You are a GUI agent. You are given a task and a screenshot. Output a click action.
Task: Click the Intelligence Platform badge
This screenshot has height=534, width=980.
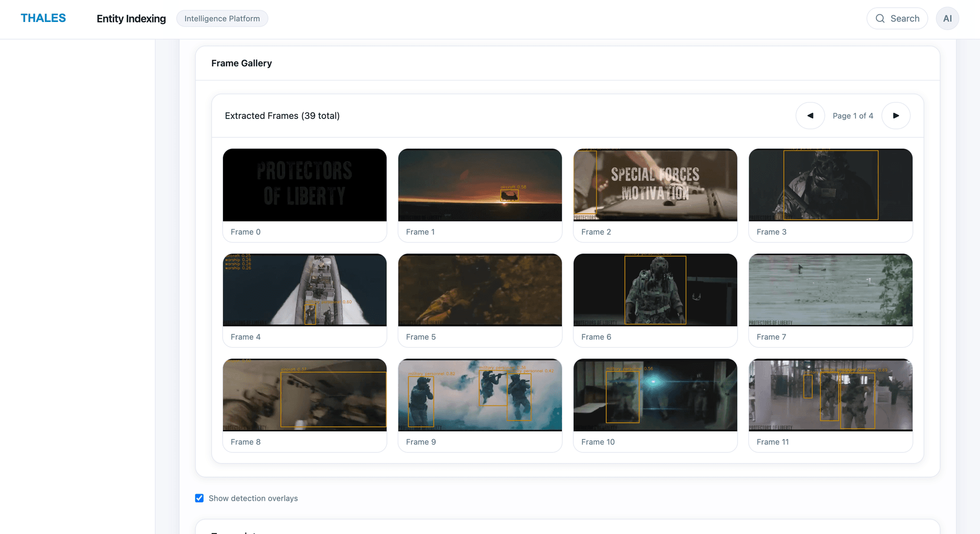(x=222, y=18)
